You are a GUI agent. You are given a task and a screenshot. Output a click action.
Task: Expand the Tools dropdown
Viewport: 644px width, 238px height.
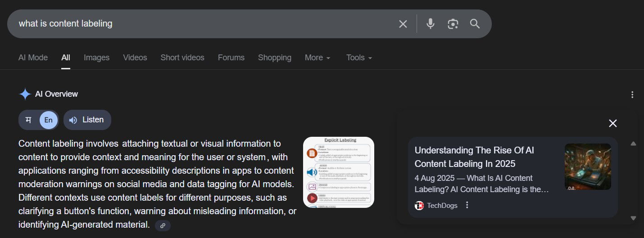(359, 58)
